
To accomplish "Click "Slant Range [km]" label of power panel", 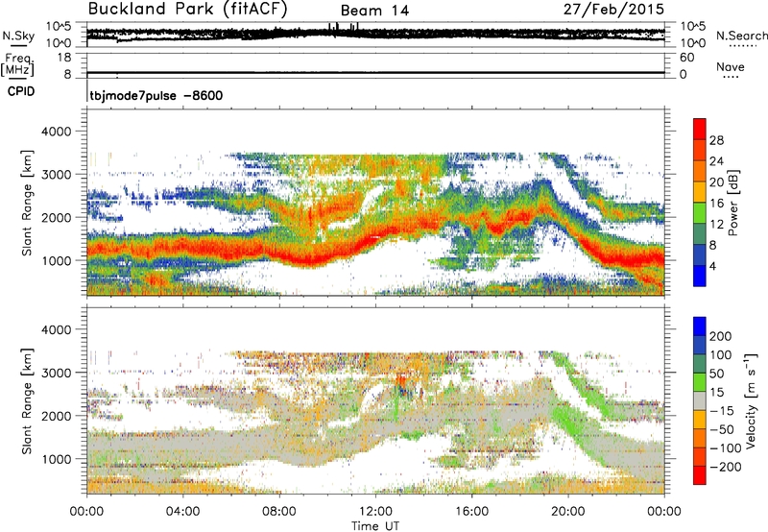I will tap(27, 203).
